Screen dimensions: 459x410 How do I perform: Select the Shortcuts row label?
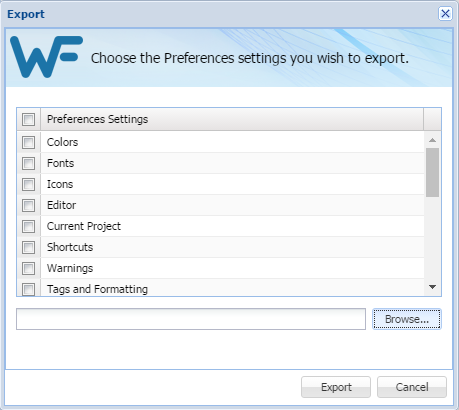70,247
